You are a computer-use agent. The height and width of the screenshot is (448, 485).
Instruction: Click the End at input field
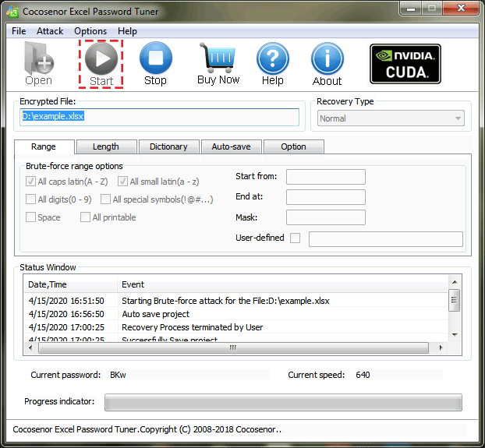326,197
